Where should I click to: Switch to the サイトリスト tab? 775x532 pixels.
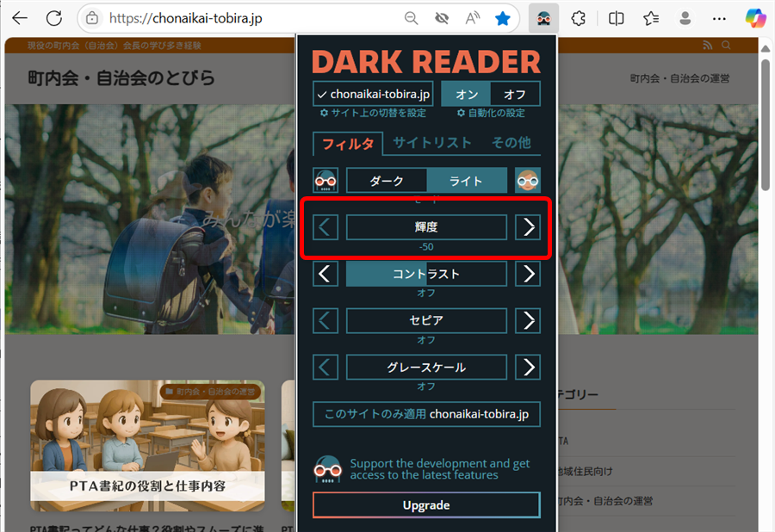coord(432,143)
